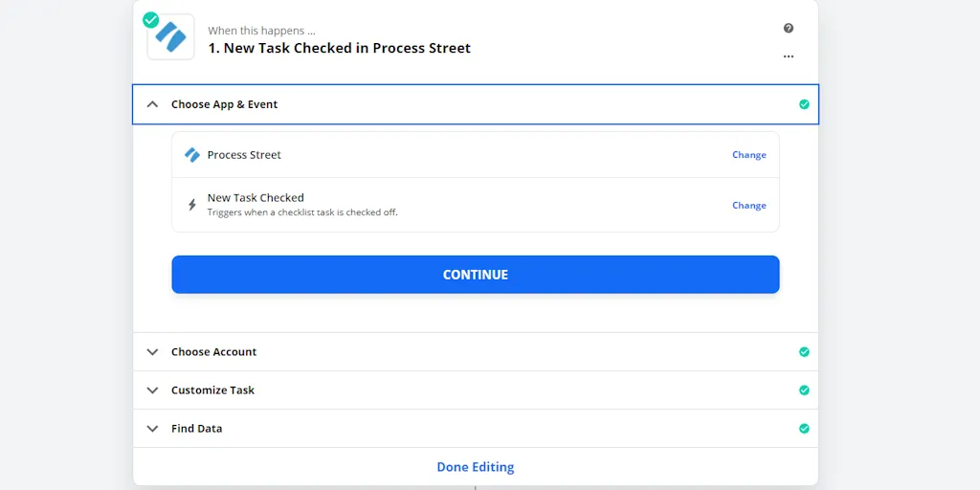Open the three-dots step options menu

(x=789, y=56)
